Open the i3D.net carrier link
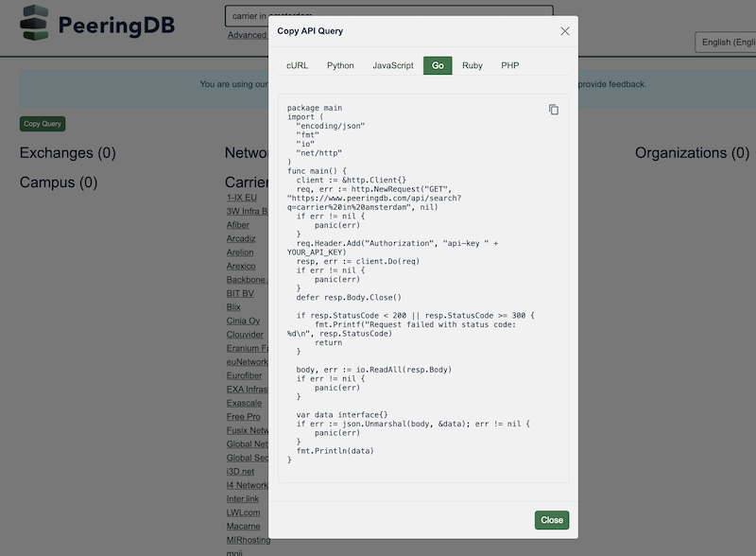The height and width of the screenshot is (556, 756). click(240, 472)
